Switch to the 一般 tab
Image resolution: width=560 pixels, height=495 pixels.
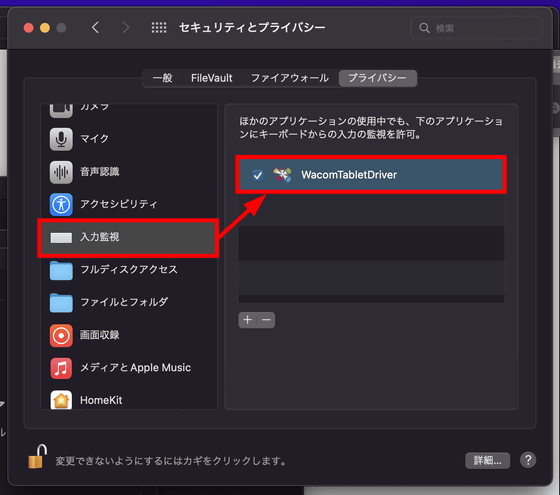pyautogui.click(x=162, y=78)
